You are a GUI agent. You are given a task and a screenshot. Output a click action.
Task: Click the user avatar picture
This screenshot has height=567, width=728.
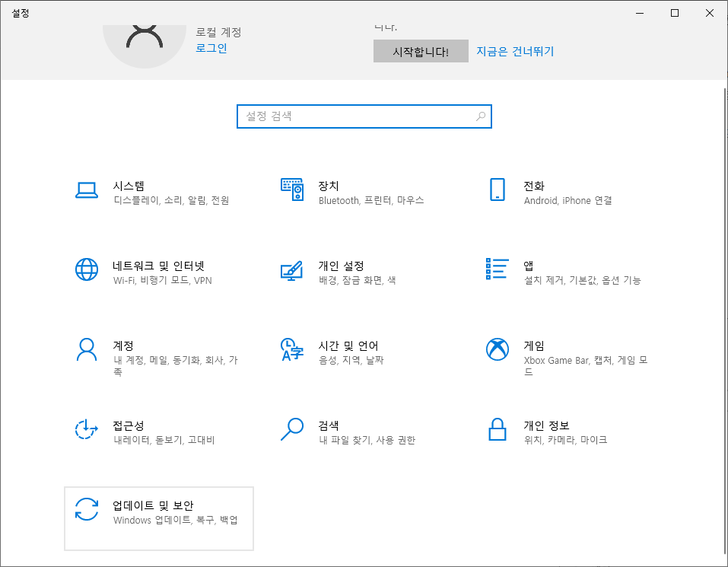pos(145,46)
